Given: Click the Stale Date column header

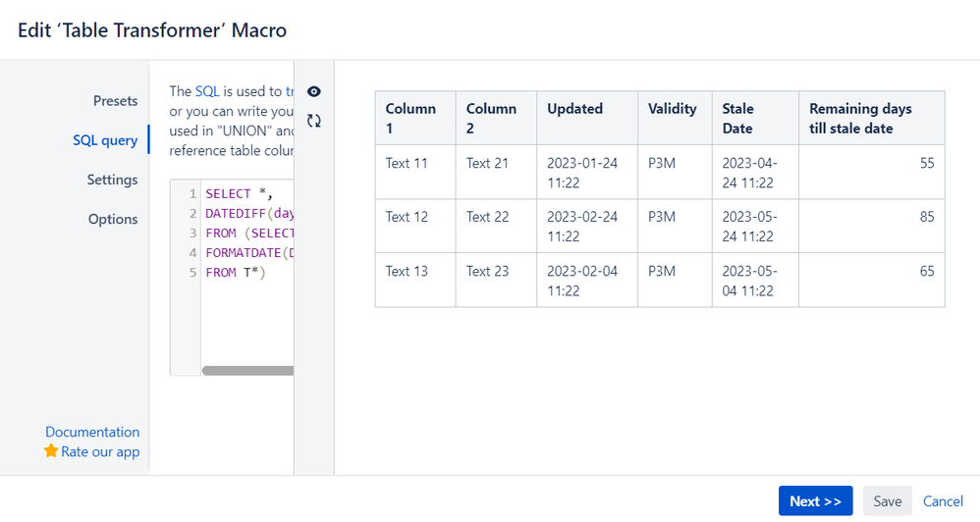Looking at the screenshot, I should click(x=738, y=119).
